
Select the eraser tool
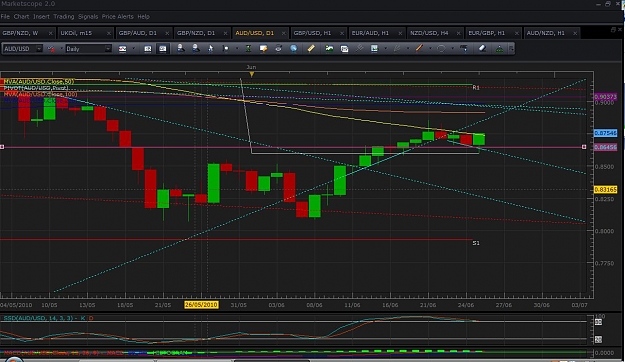coord(482,49)
